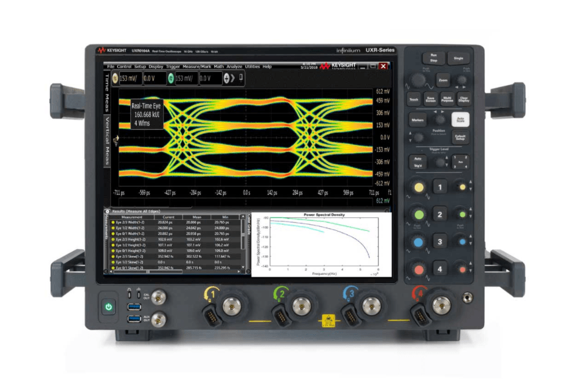Click the results panel gear icon
This screenshot has height=379, width=588.
tap(107, 212)
